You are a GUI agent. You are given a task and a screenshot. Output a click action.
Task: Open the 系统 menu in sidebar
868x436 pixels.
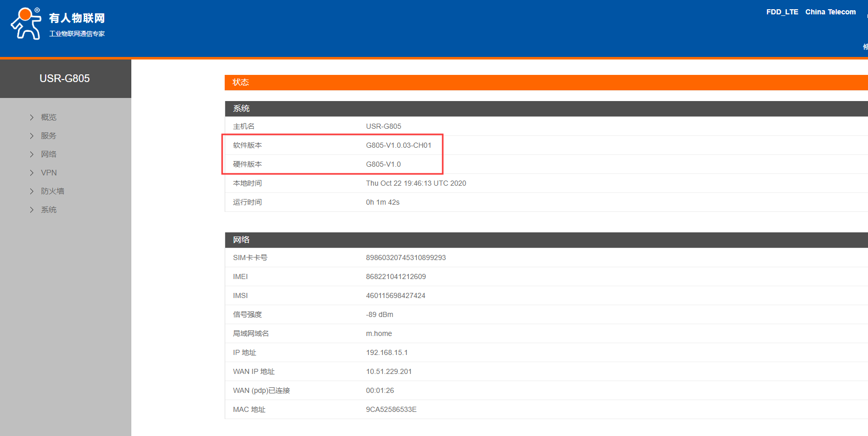49,210
